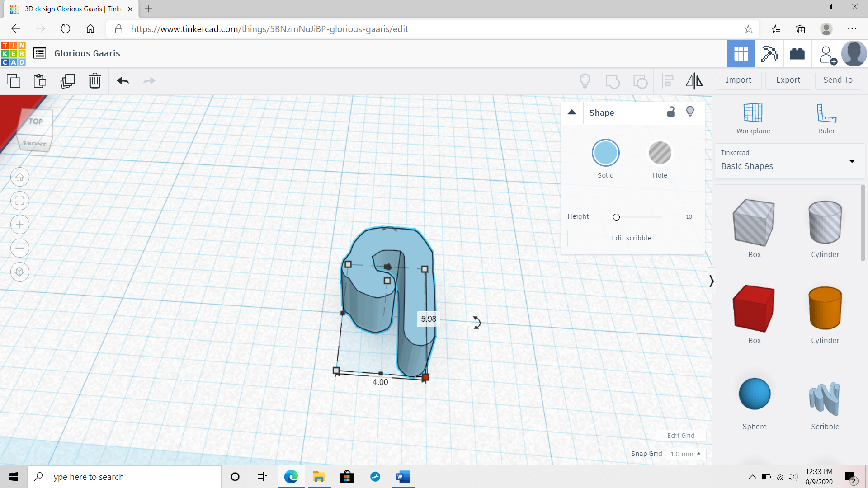Open the Snap Grid 1.0 mm dropdown
The image size is (868, 488).
tap(686, 454)
